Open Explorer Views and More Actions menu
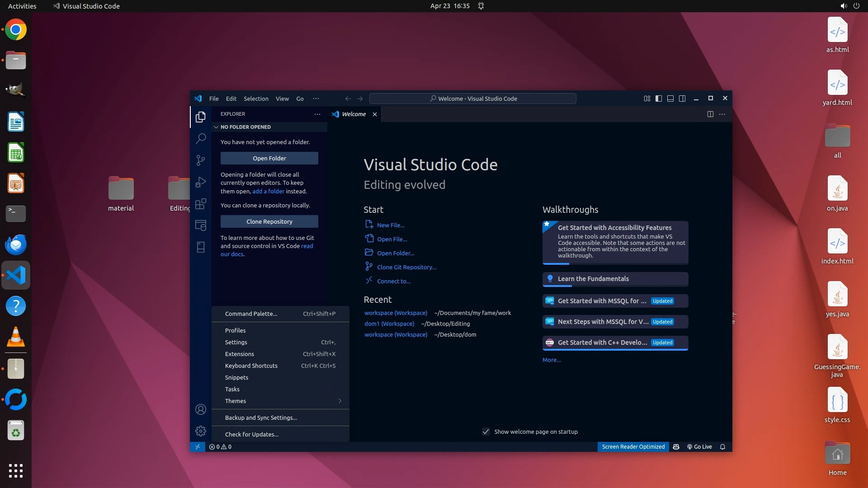The width and height of the screenshot is (868, 488). point(317,114)
